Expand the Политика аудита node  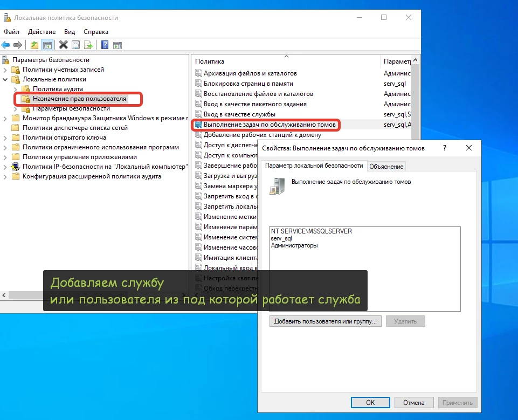[16, 89]
